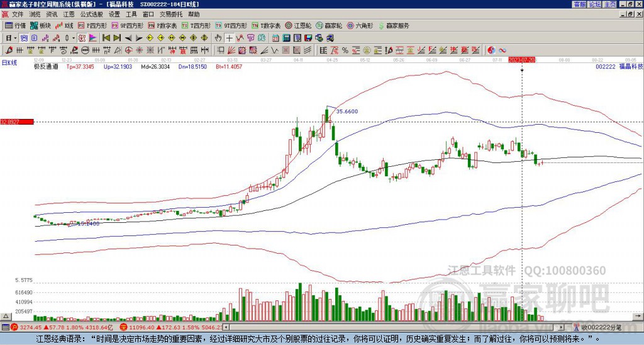Open the 工具 menu
This screenshot has height=345, width=644.
131,14
